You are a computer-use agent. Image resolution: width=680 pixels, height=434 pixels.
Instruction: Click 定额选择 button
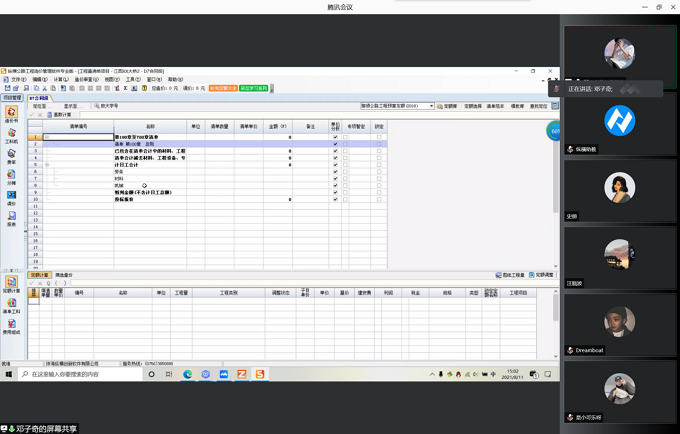[473, 106]
